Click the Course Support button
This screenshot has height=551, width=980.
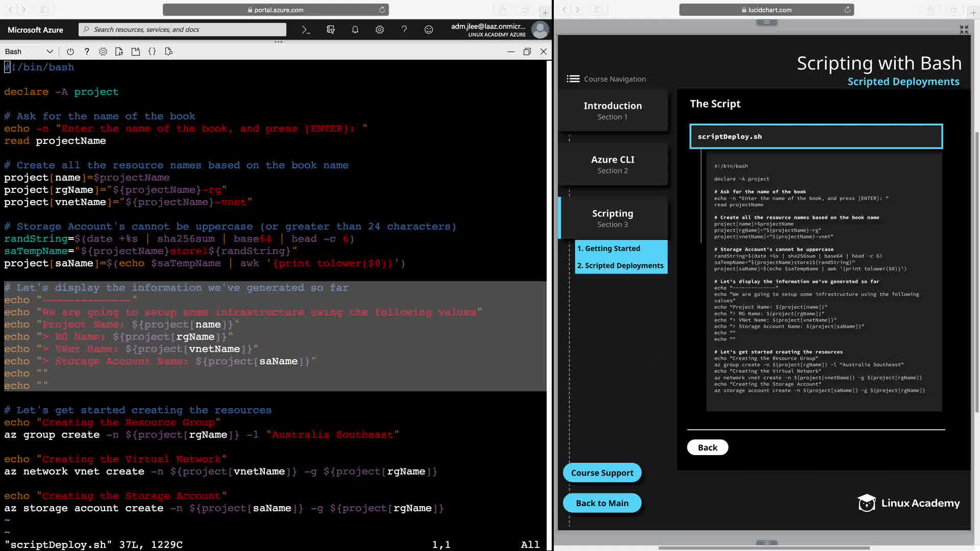click(602, 473)
